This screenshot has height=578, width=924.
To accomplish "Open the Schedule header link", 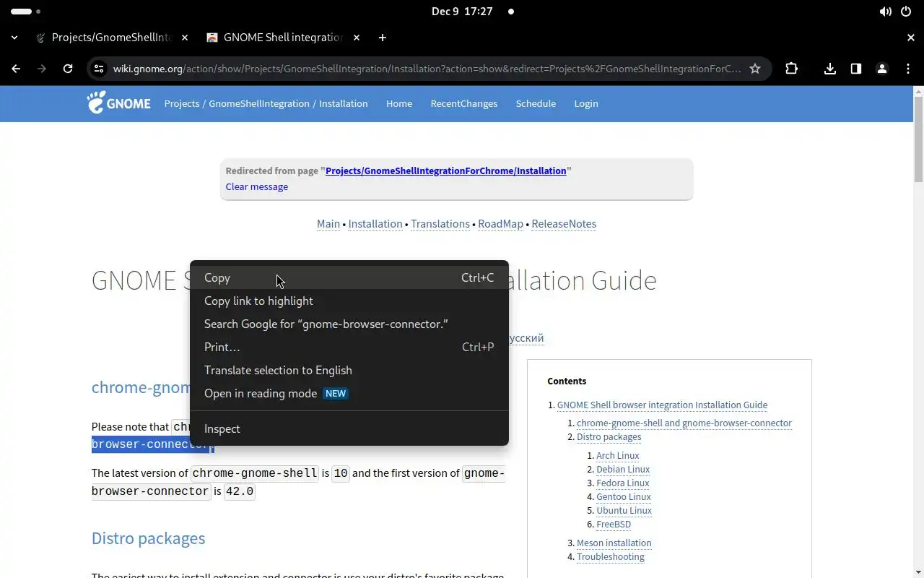I will coord(536,103).
